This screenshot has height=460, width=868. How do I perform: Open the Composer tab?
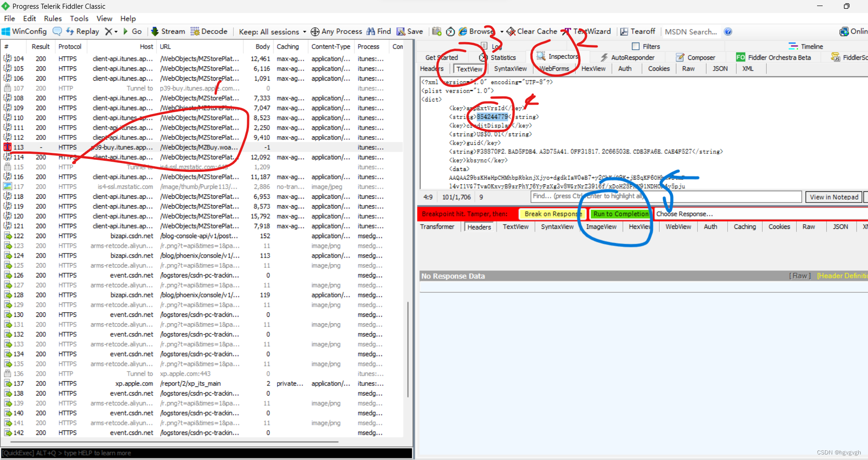pyautogui.click(x=696, y=57)
